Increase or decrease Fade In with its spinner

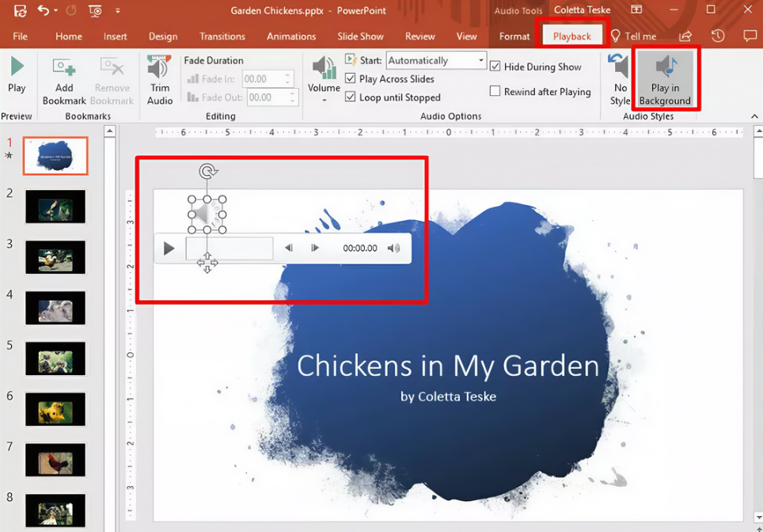[288, 79]
